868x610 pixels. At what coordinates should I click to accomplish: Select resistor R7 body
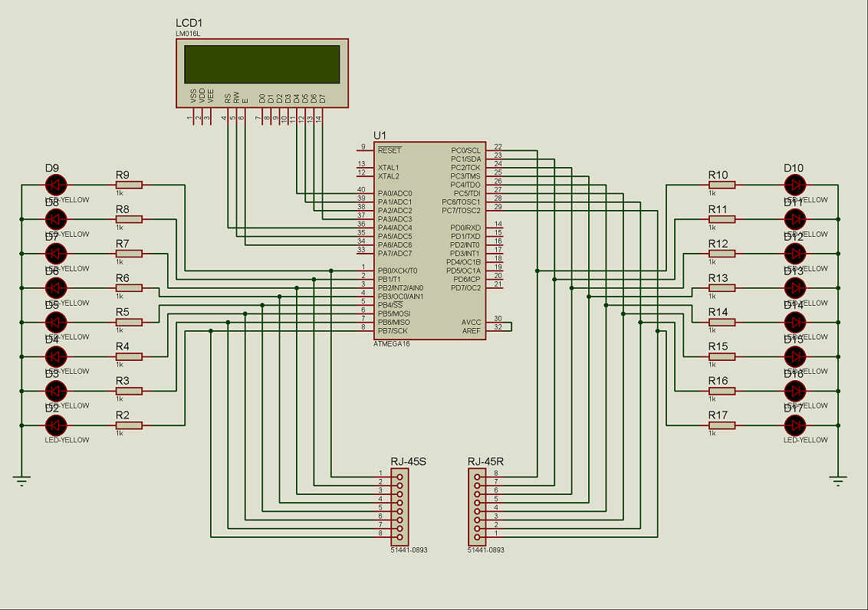129,254
